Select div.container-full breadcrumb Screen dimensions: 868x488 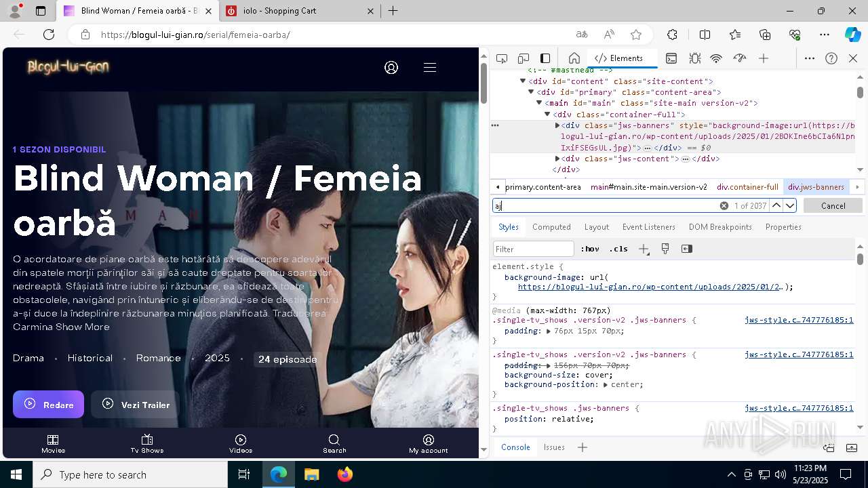[747, 186]
